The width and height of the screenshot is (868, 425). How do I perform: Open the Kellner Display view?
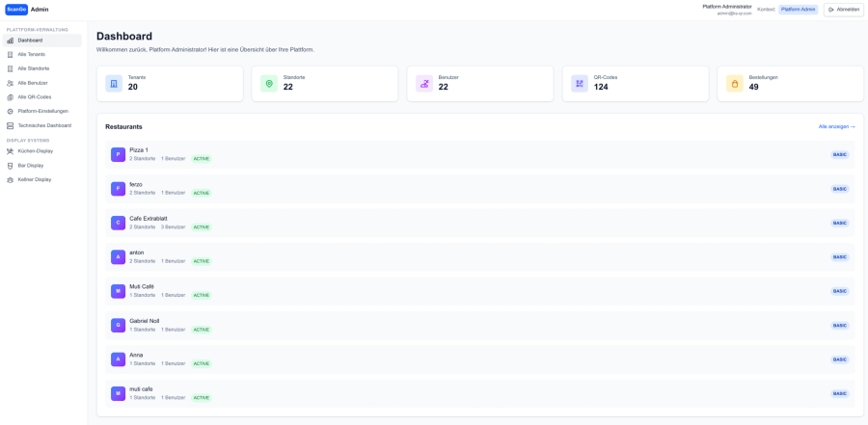[34, 179]
